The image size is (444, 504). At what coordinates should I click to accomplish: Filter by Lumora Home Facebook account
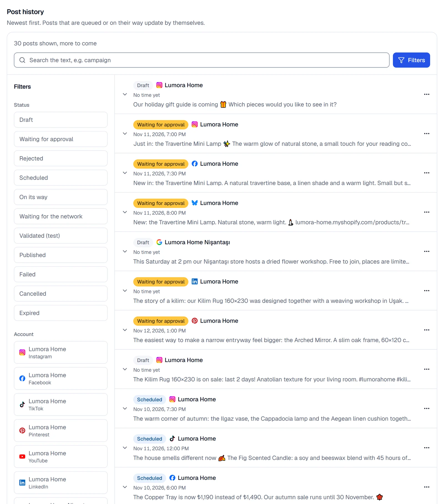coord(61,378)
